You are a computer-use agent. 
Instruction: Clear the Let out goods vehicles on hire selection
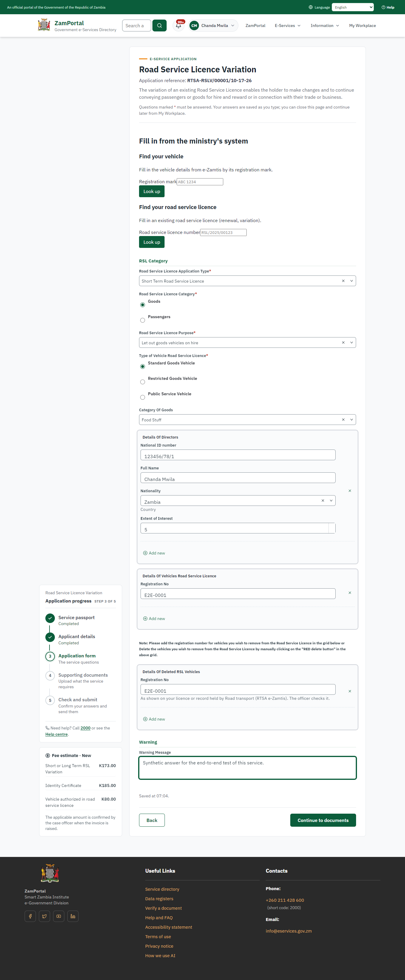[x=343, y=342]
